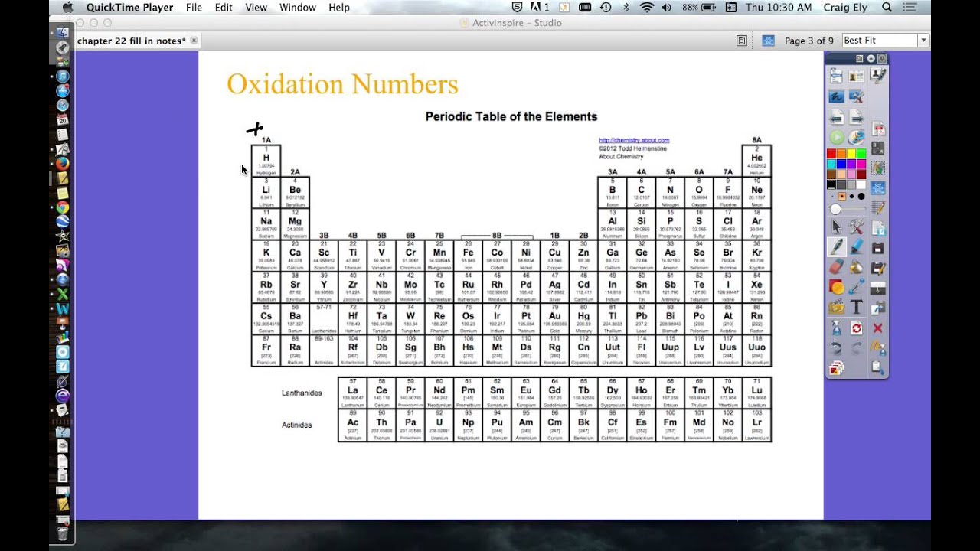The width and height of the screenshot is (980, 551).
Task: Open the Window menu
Action: pos(298,8)
